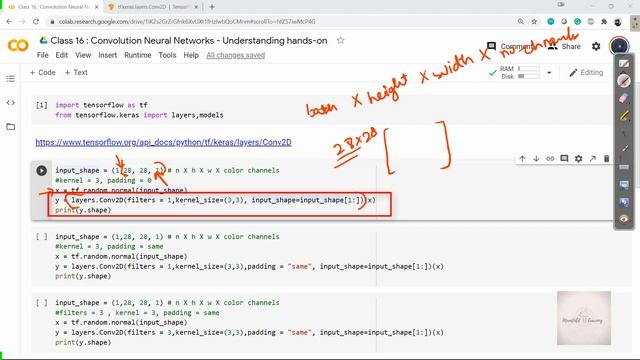Click the All changes saved link
640x360 pixels.
coord(236,55)
